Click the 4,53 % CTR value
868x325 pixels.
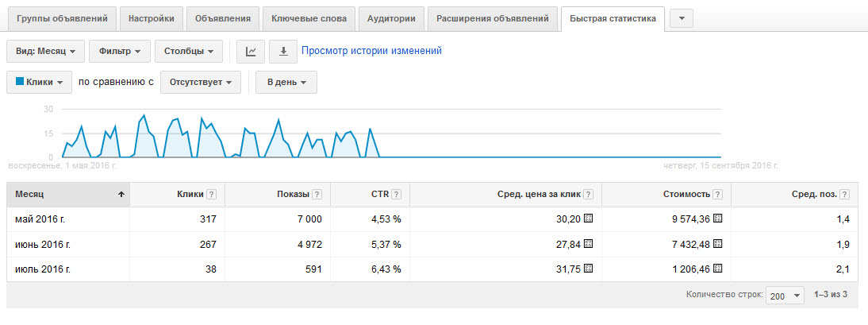coord(386,219)
